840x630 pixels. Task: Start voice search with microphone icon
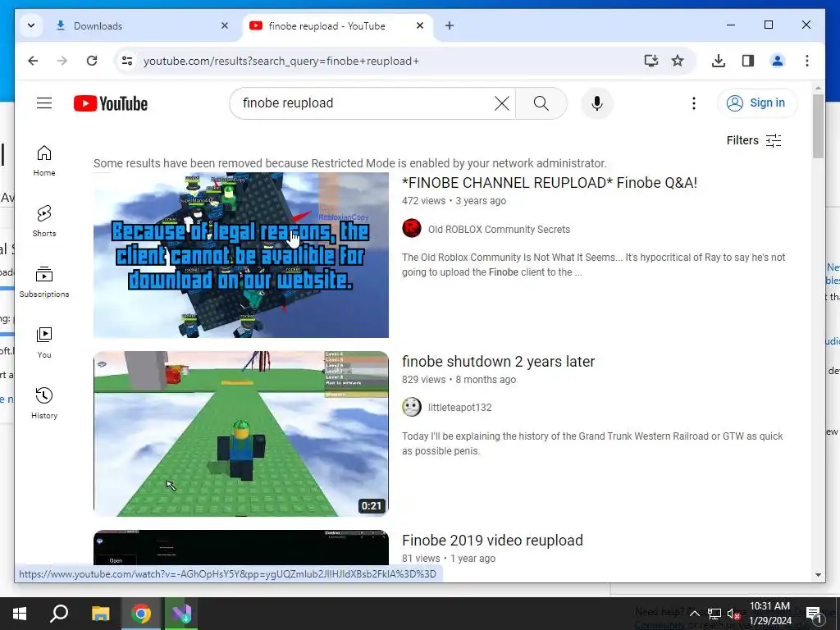[597, 103]
